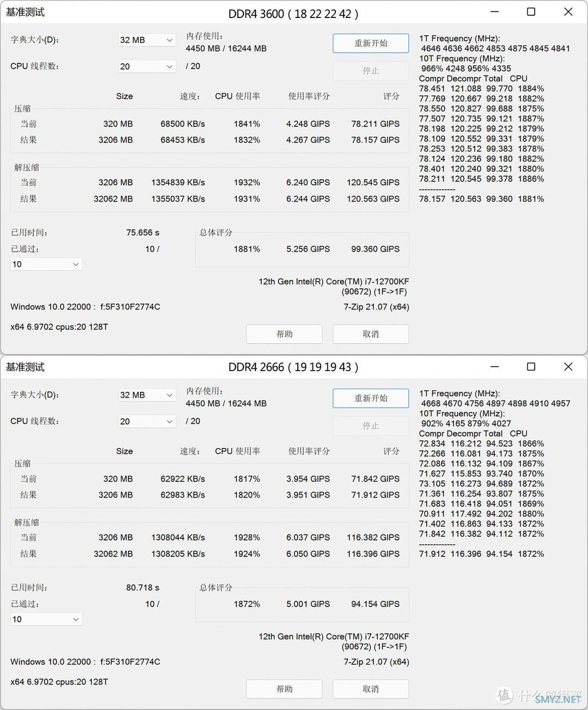Click the decompression speed 1354839 KB/s

point(178,183)
